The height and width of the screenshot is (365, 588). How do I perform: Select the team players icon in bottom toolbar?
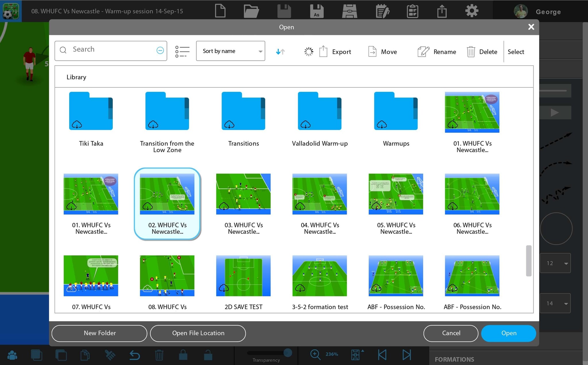[12, 355]
